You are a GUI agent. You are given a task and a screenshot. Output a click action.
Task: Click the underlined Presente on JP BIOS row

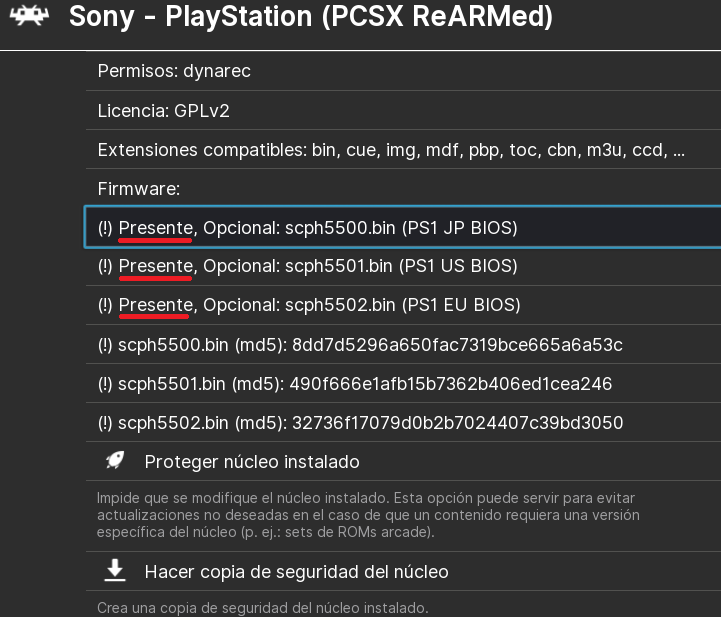click(x=156, y=228)
